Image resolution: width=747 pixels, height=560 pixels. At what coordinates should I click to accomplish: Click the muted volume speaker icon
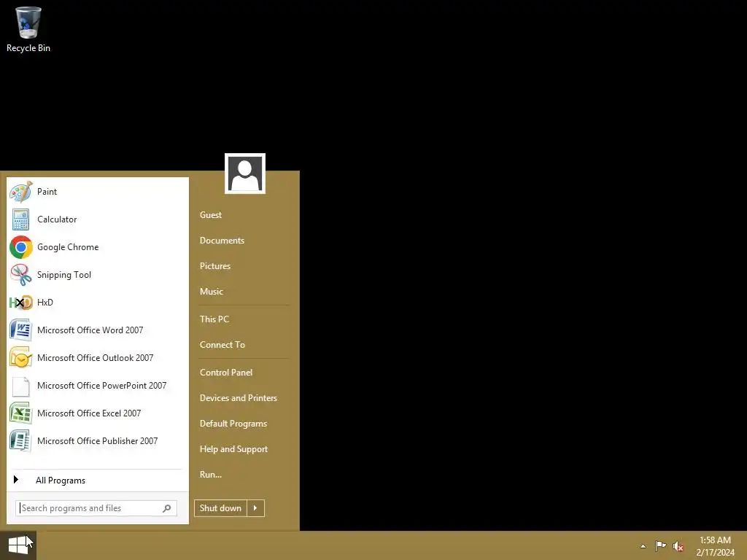pyautogui.click(x=678, y=546)
